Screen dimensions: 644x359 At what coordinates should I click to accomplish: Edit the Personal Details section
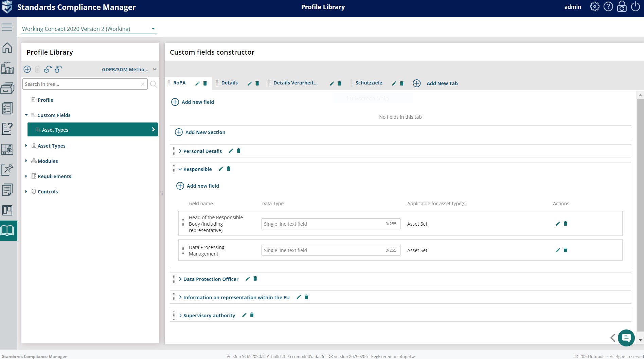(x=231, y=151)
